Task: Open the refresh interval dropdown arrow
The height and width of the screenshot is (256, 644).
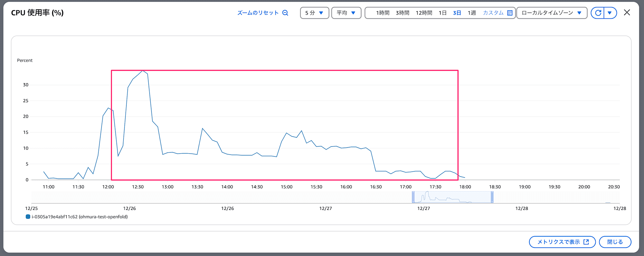Action: pos(610,13)
